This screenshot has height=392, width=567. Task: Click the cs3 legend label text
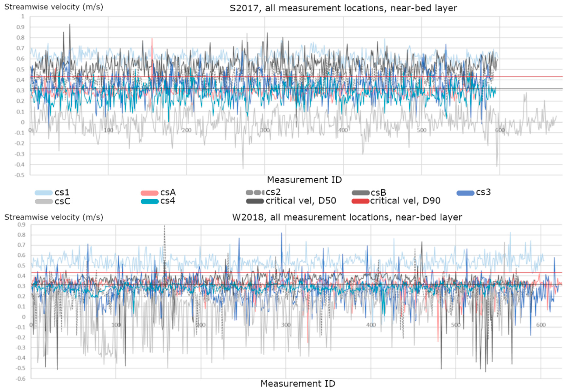pyautogui.click(x=483, y=192)
